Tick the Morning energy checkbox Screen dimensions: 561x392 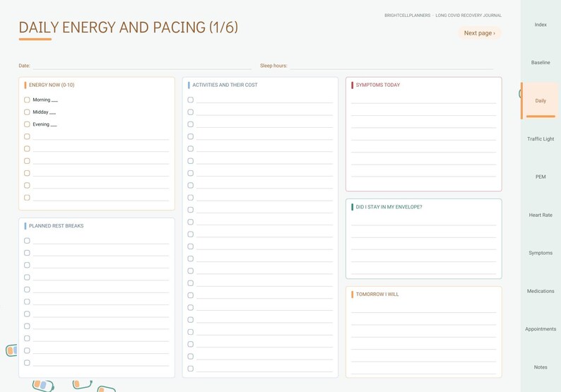click(27, 100)
